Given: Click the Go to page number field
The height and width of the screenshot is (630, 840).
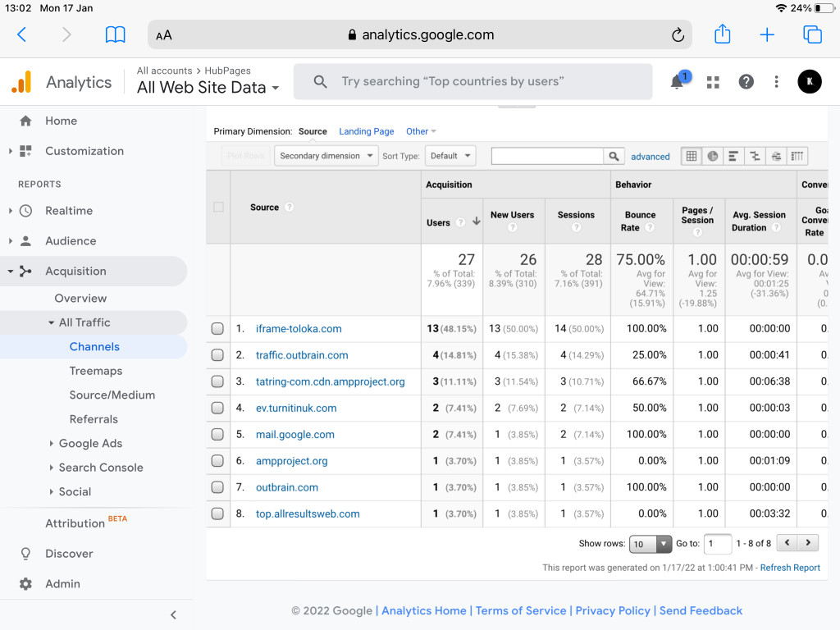Looking at the screenshot, I should pos(718,544).
